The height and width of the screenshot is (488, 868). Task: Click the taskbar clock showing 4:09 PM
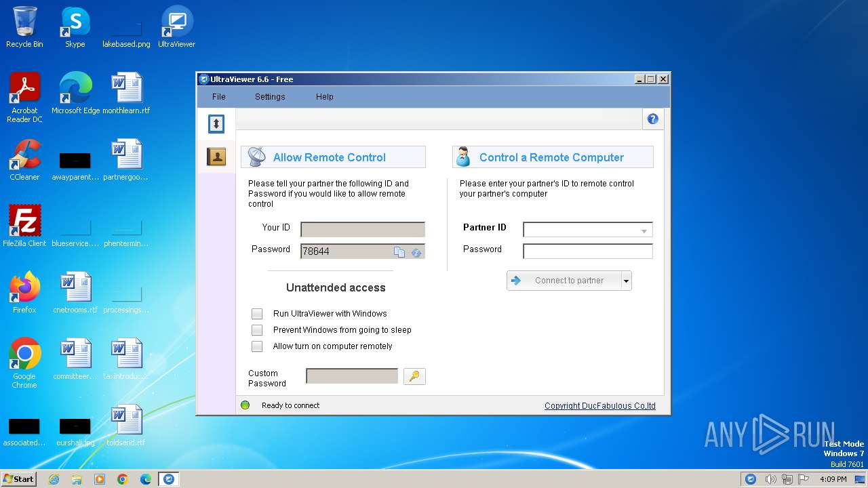(x=833, y=479)
